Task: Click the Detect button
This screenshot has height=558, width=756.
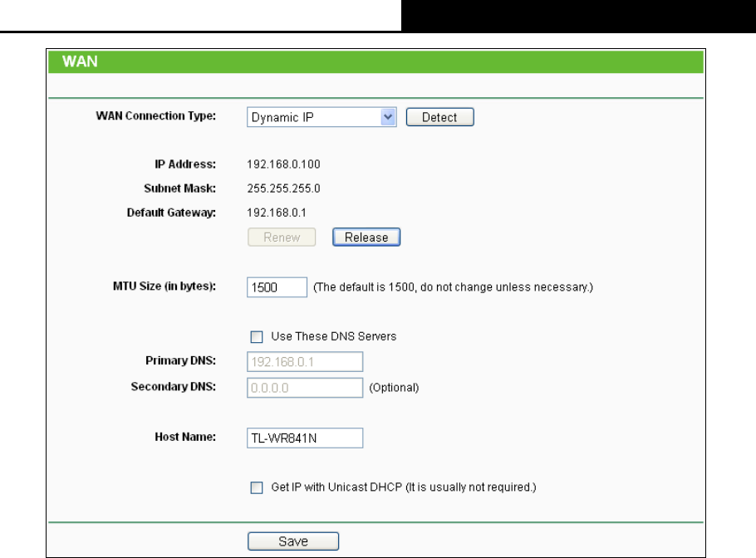Action: 439,117
